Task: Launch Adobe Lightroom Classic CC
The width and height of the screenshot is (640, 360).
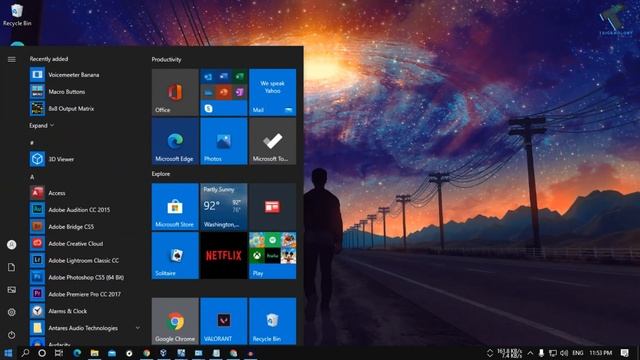Action: pos(84,260)
